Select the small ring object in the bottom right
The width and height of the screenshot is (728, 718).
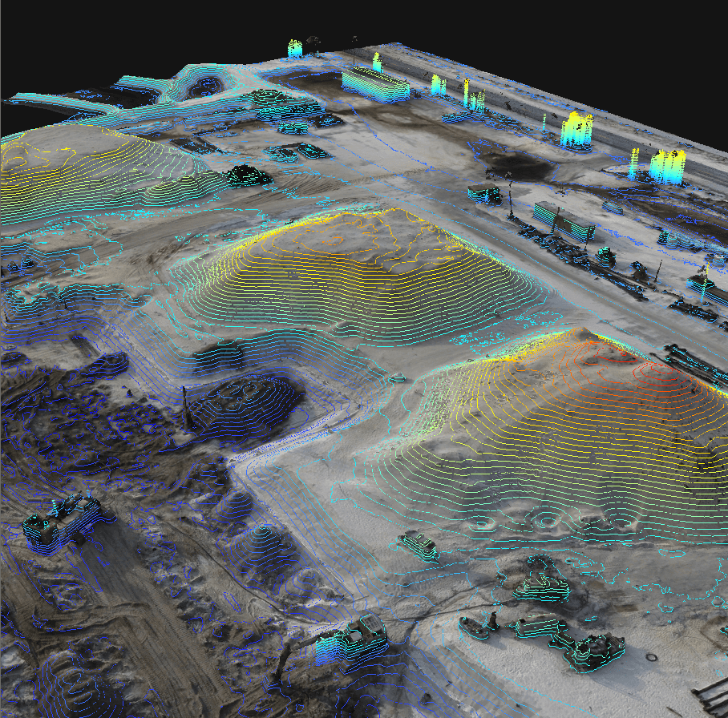(x=650, y=657)
